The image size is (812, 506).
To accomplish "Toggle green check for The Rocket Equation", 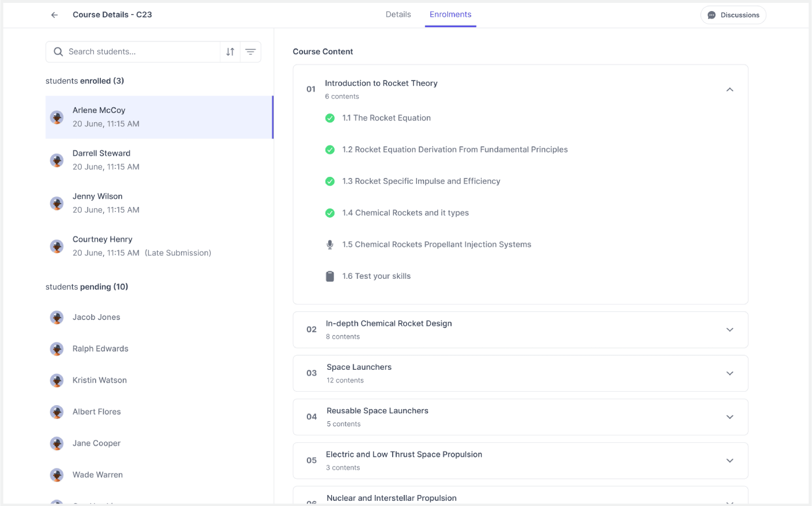I will tap(330, 118).
